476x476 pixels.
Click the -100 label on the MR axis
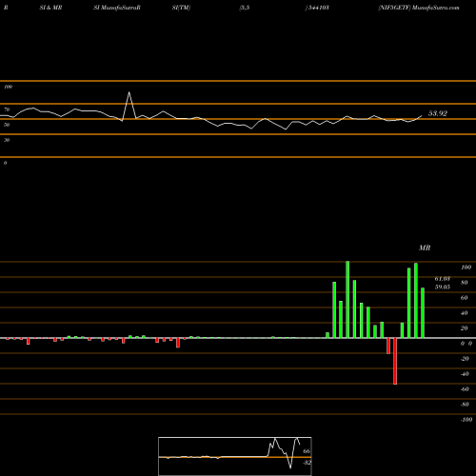[466, 420]
